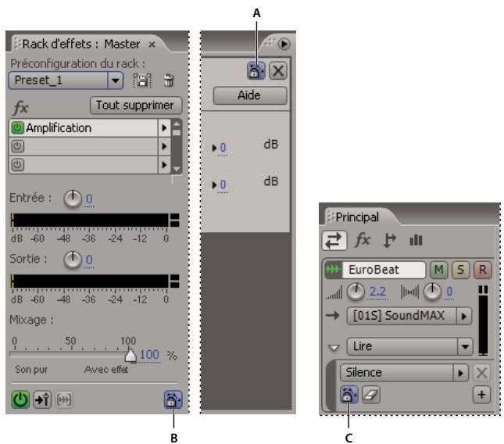The width and height of the screenshot is (504, 444).
Task: Open the panel options menu play arrow
Action: [x=284, y=44]
